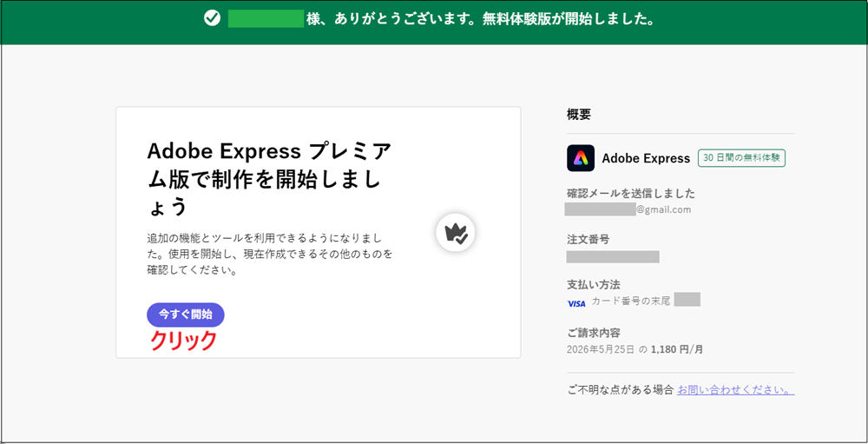Image resolution: width=868 pixels, height=444 pixels.
Task: Click the Adobe Express product name
Action: point(646,158)
